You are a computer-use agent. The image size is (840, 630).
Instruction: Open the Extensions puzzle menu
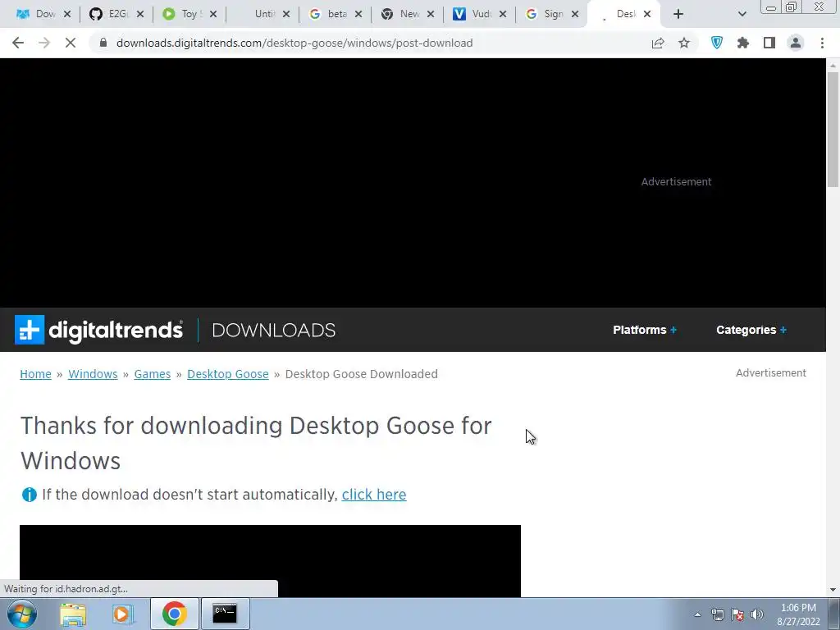(743, 43)
